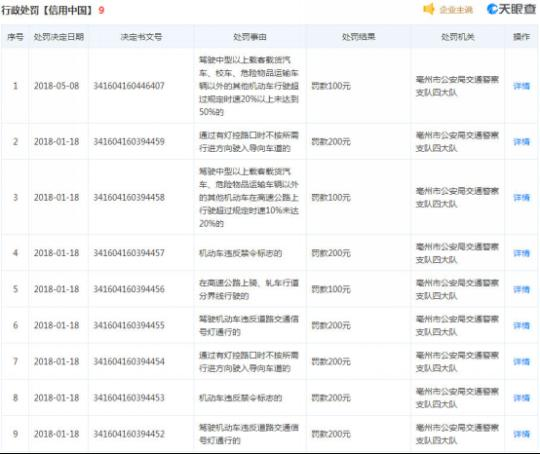Open 详情 for decision 341604160446407
Viewport: 540px width, 454px height.
(x=521, y=86)
